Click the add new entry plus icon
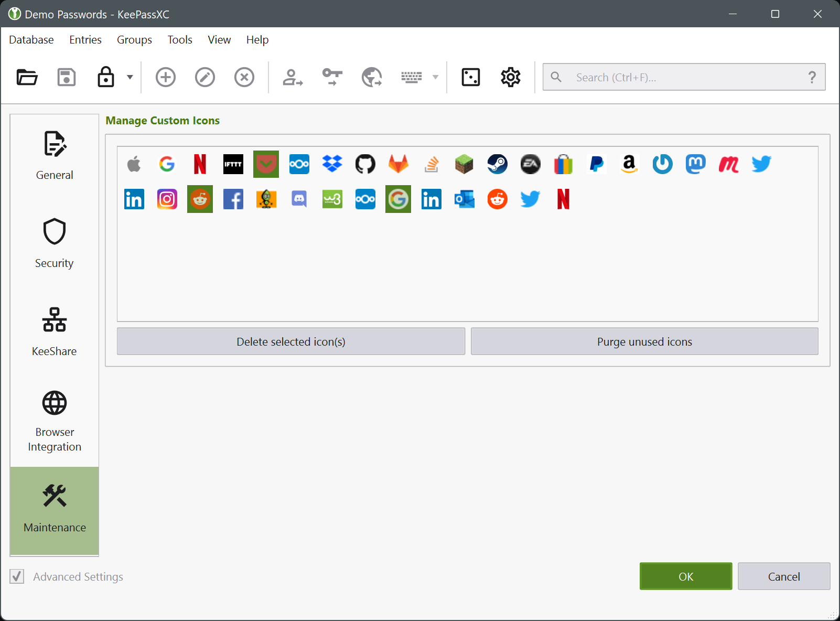 coord(165,77)
